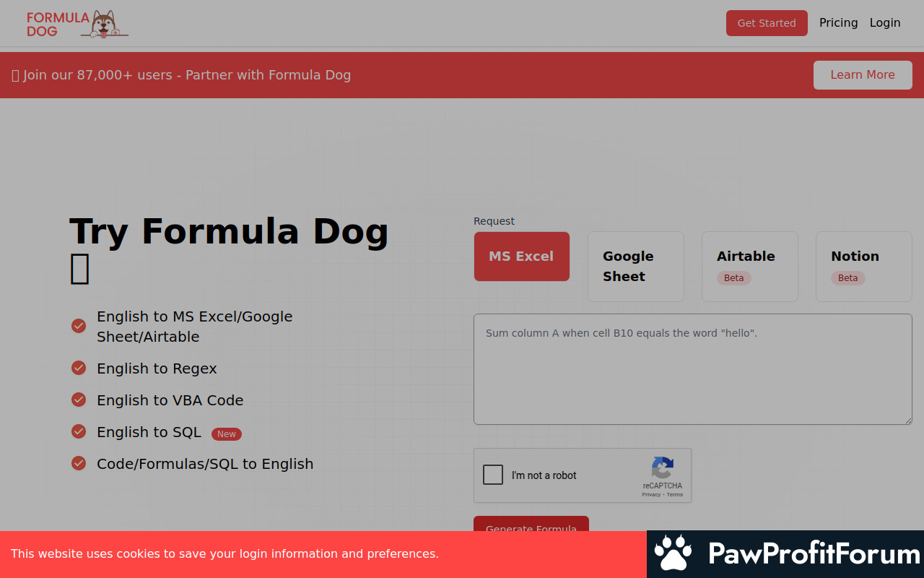Click the reCAPTCHA logo icon

[x=662, y=467]
